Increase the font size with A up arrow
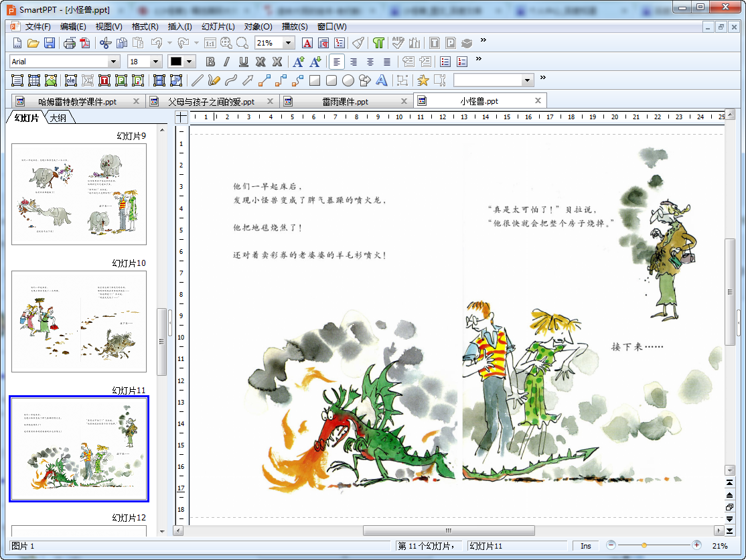This screenshot has width=746, height=560. tap(299, 62)
